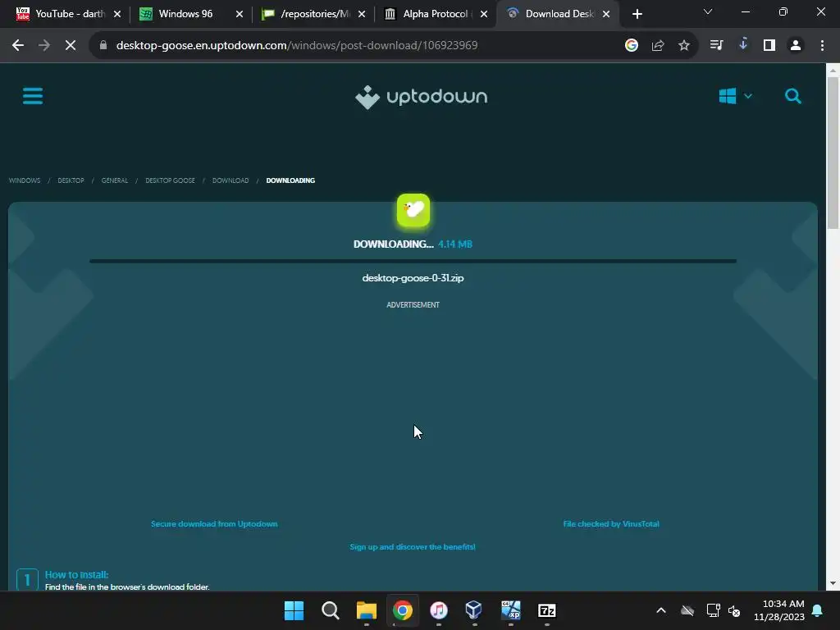Click Sign up and discover the benefits
840x630 pixels.
413,547
